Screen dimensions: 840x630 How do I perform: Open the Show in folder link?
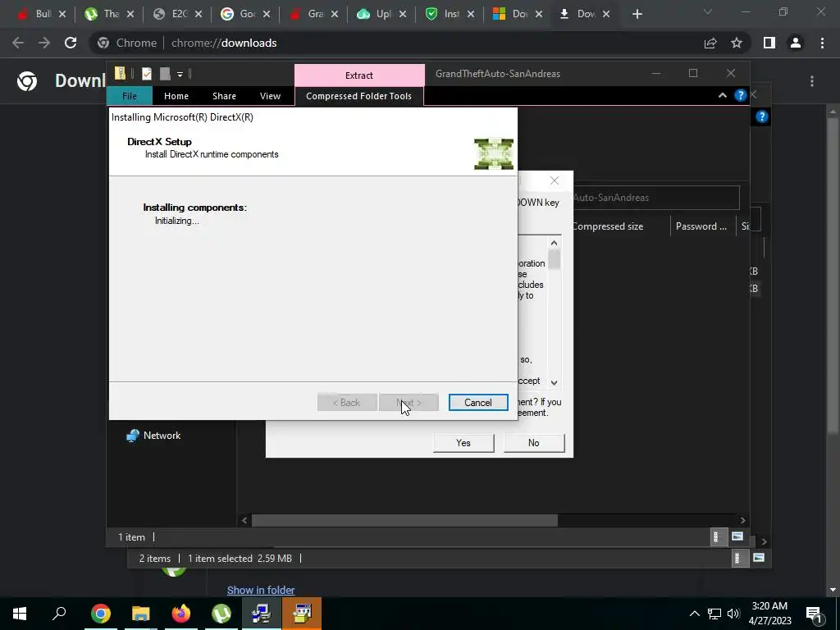click(261, 590)
